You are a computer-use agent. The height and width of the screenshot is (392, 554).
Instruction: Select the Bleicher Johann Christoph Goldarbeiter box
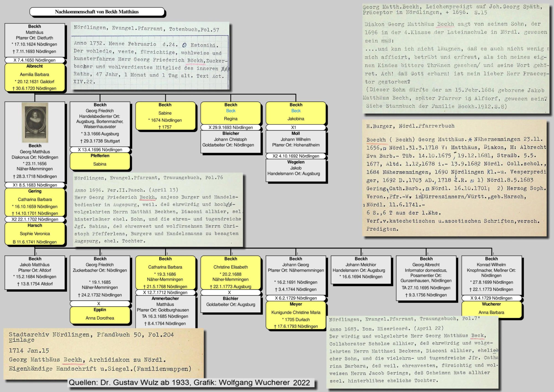[230, 141]
